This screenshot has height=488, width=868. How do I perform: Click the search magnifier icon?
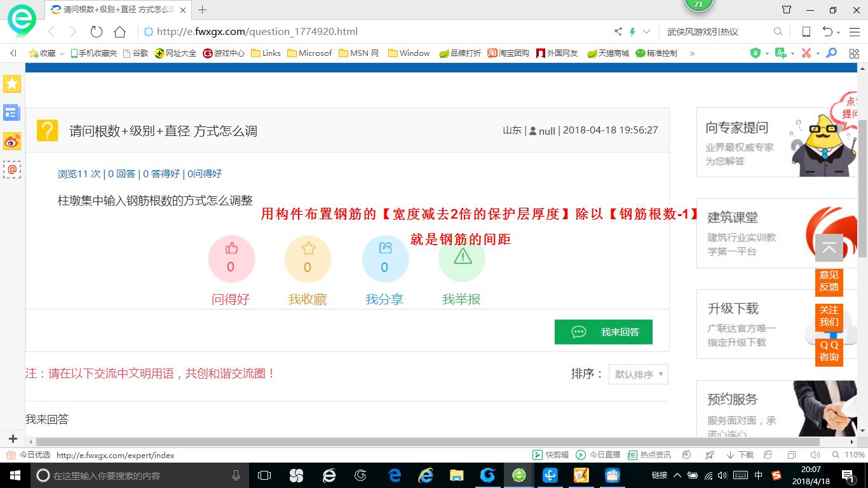click(778, 32)
